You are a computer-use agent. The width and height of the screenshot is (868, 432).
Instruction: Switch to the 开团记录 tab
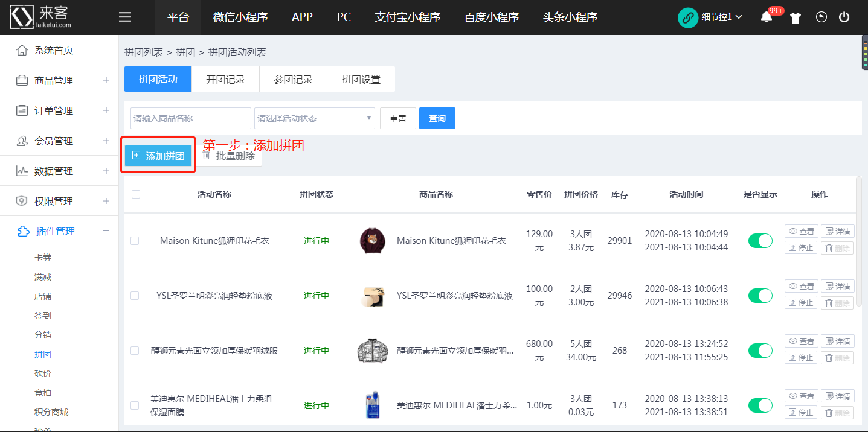coord(225,79)
